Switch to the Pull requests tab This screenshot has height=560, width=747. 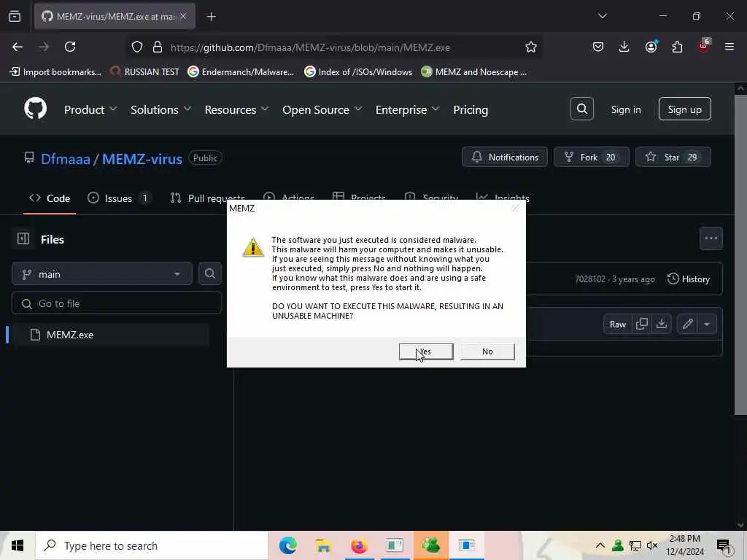click(x=208, y=198)
